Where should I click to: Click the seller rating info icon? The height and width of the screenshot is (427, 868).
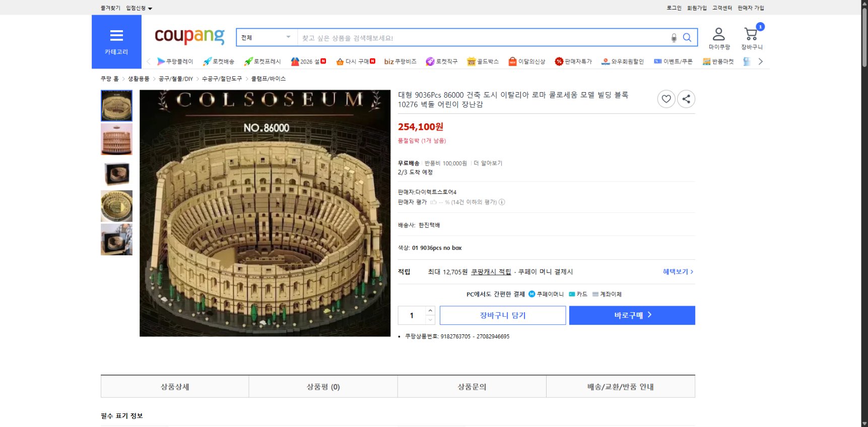click(x=502, y=202)
